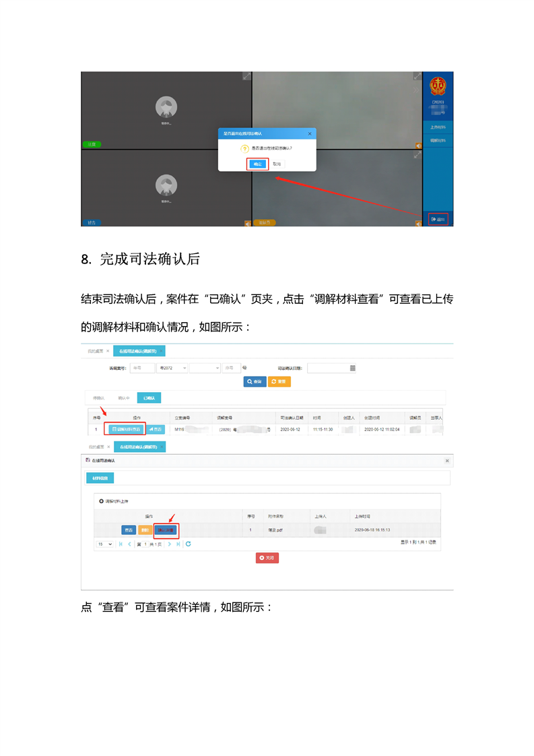534x756 pixels.
Task: Click the date cell 2020-06-12
Action: coord(290,429)
